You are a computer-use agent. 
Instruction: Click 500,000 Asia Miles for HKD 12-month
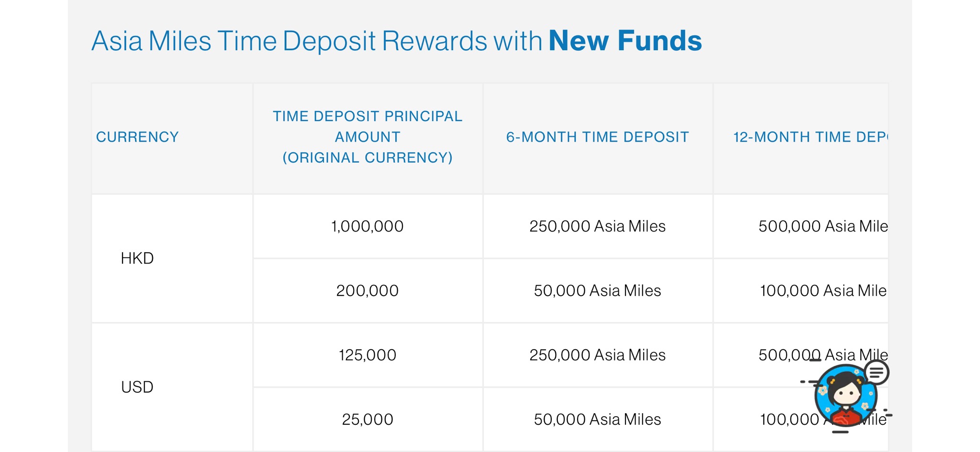823,226
